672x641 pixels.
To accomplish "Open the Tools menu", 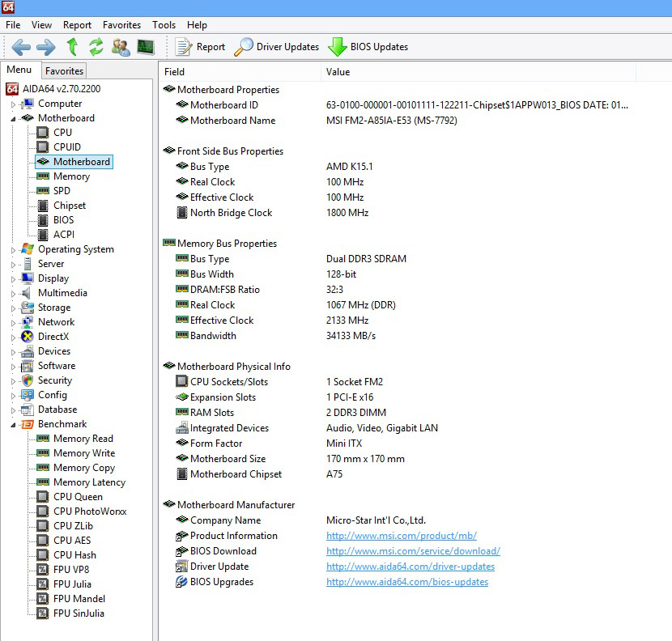I will tap(164, 25).
